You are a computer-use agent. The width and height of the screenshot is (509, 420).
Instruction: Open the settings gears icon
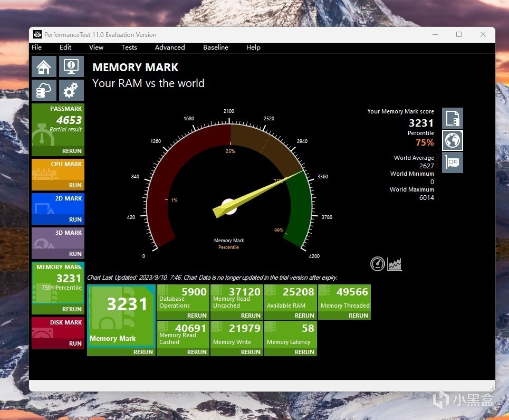click(x=71, y=90)
